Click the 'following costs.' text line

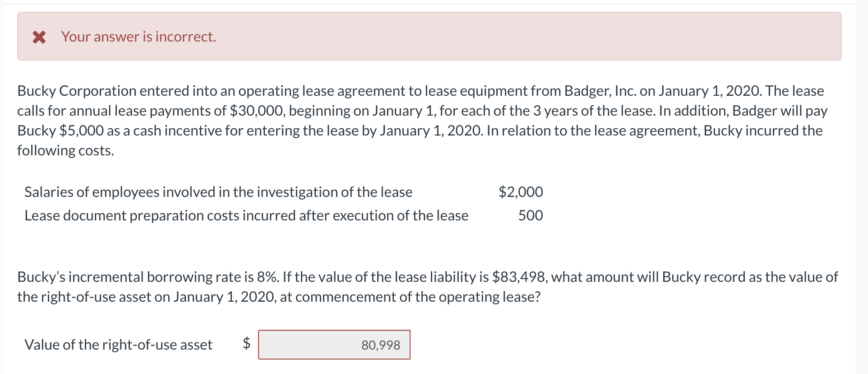(x=65, y=150)
